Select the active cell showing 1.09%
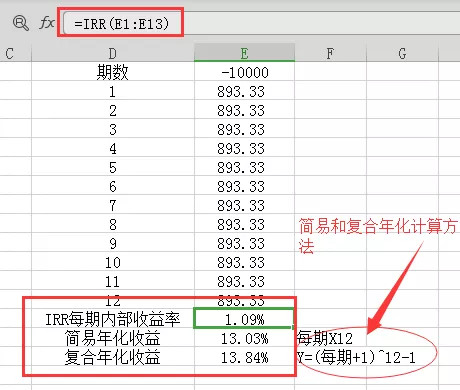This screenshot has height=390, width=460. pos(244,319)
